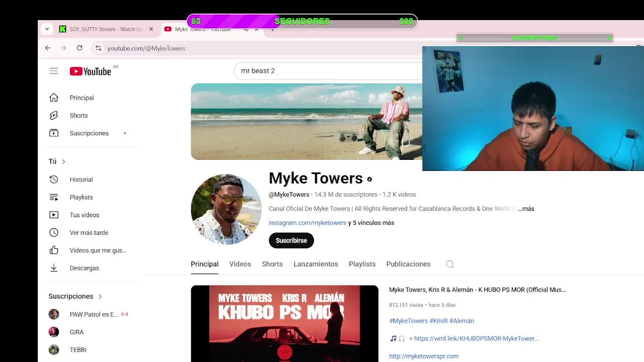The image size is (644, 362).
Task: Click the Descargas download icon
Action: click(54, 268)
